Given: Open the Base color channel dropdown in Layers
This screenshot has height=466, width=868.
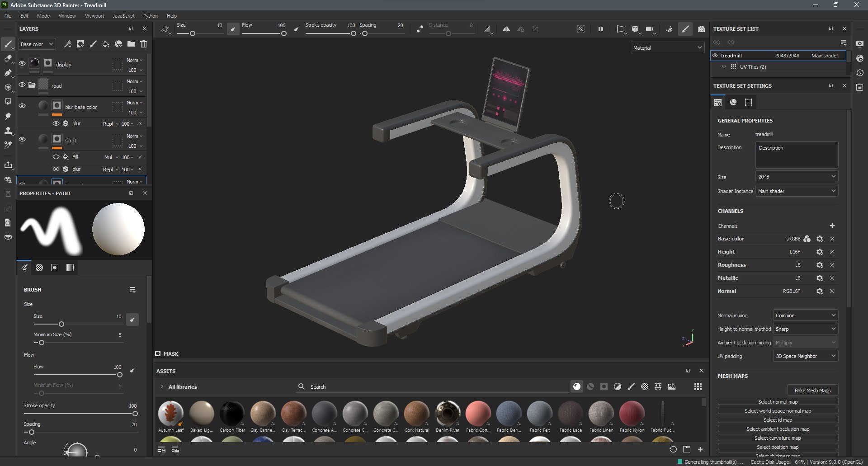Looking at the screenshot, I should click(x=37, y=44).
